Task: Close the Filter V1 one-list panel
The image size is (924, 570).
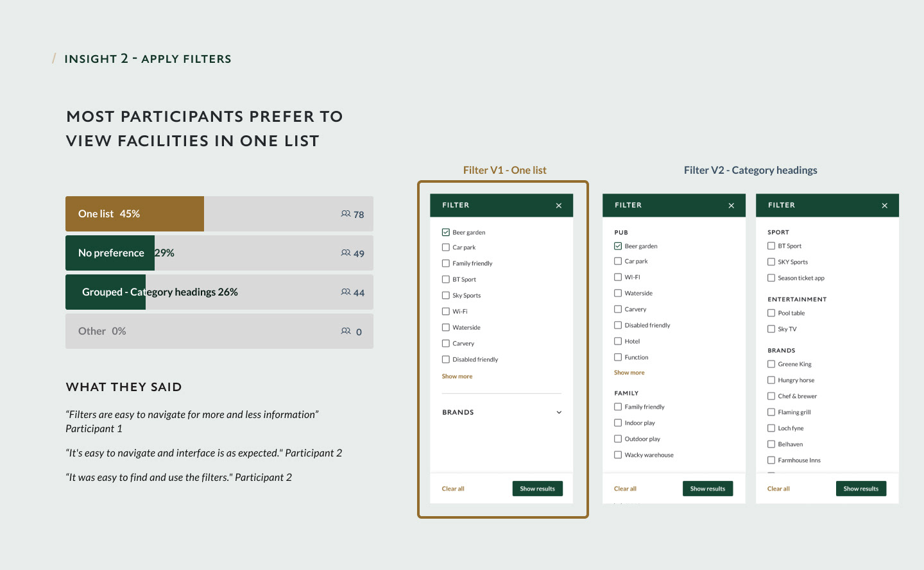Action: (x=559, y=206)
